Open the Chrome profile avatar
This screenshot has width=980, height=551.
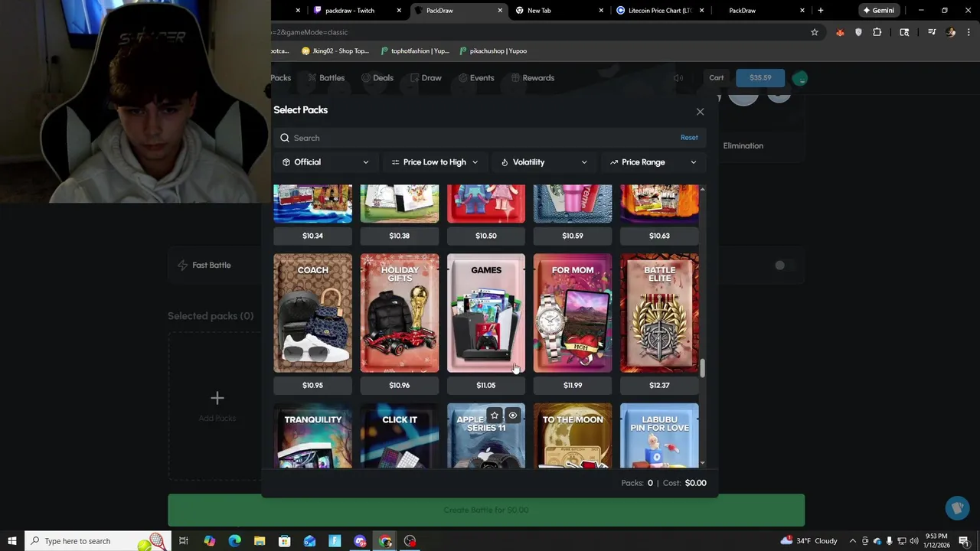pos(951,32)
